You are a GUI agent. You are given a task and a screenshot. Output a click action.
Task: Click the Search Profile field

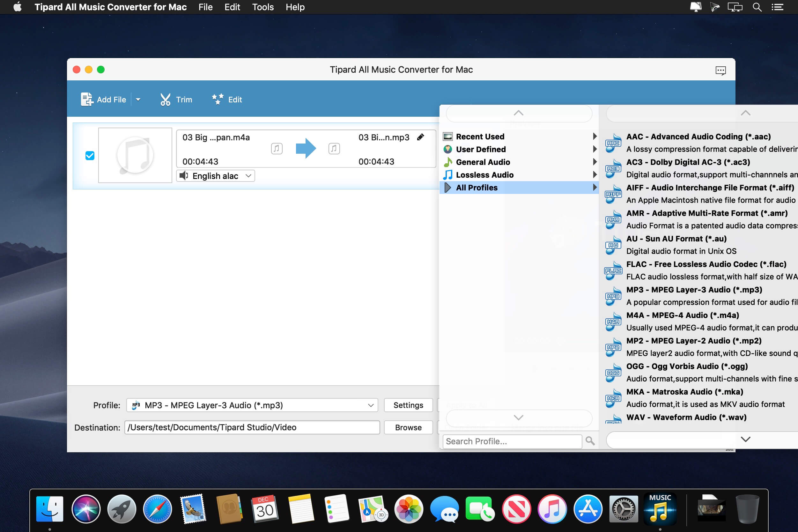coord(512,441)
